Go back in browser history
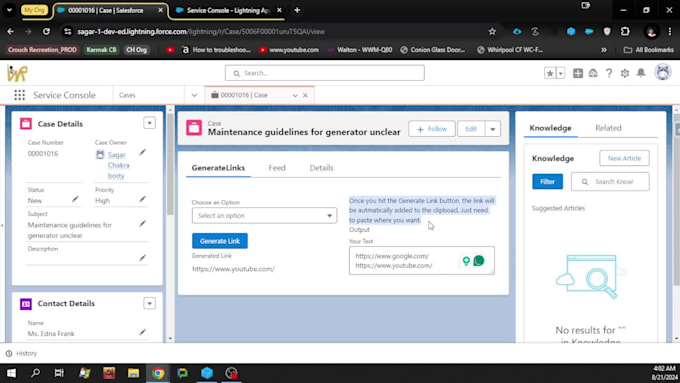 (10, 32)
